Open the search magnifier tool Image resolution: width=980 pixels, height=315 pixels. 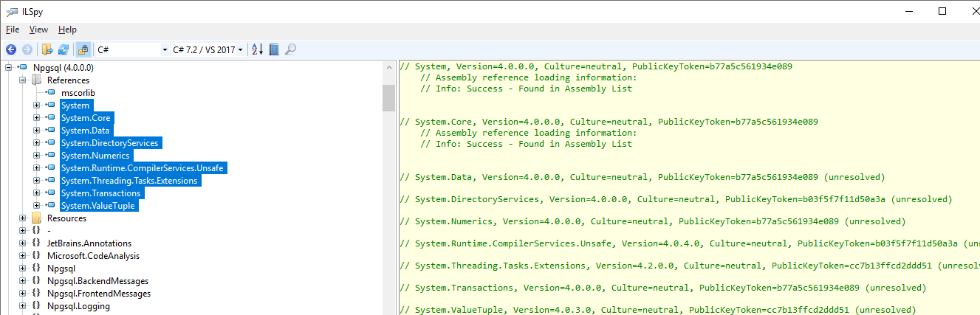[290, 49]
